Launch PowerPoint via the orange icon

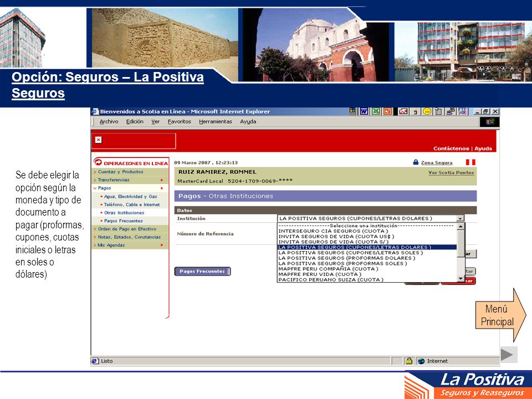coord(387,111)
